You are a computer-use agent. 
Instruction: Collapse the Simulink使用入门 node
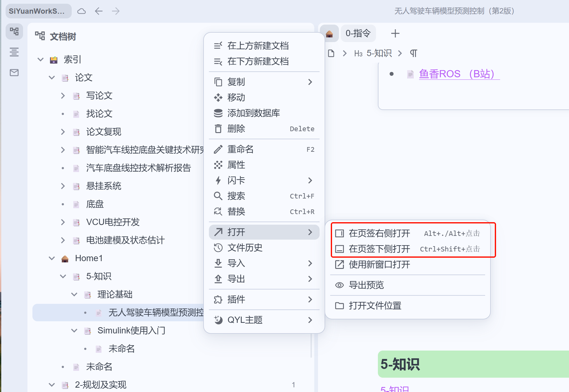point(74,331)
